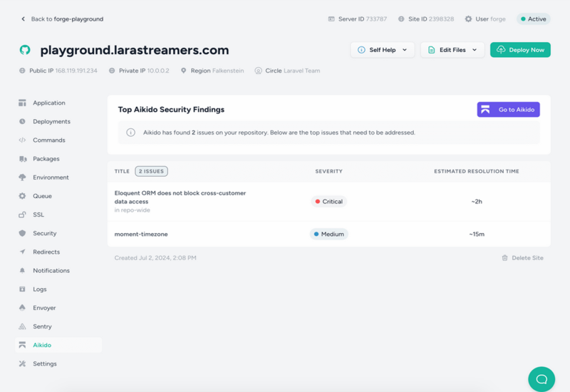Open the chat support bubble

click(541, 379)
